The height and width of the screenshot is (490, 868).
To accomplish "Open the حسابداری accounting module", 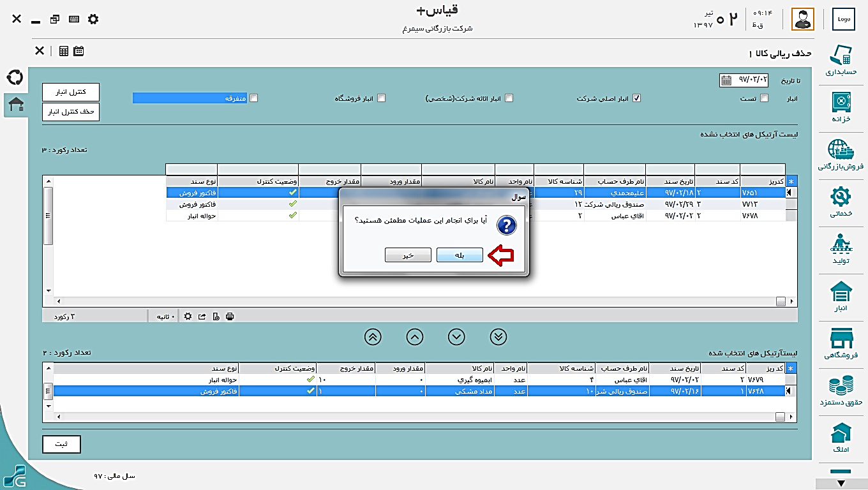I will (x=841, y=61).
